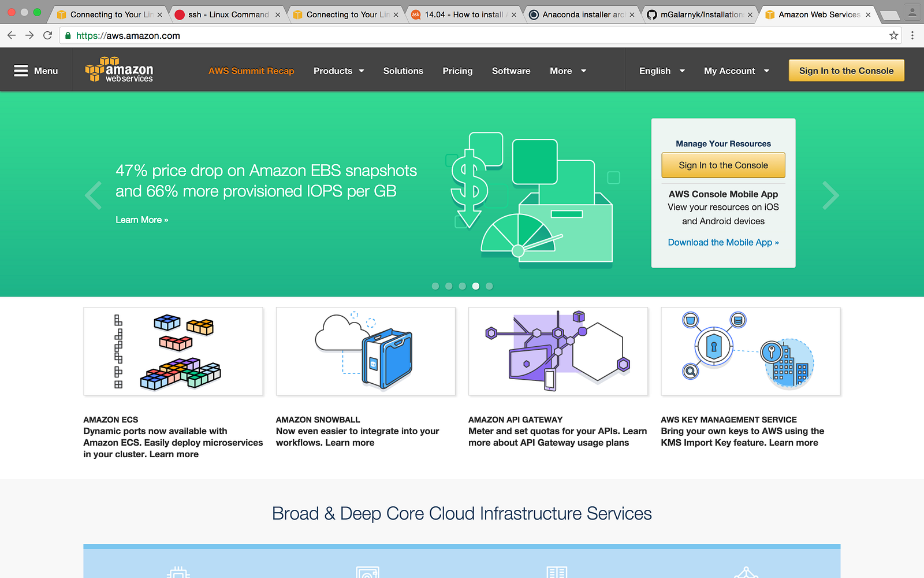
Task: Open the My Account dropdown
Action: pos(736,71)
